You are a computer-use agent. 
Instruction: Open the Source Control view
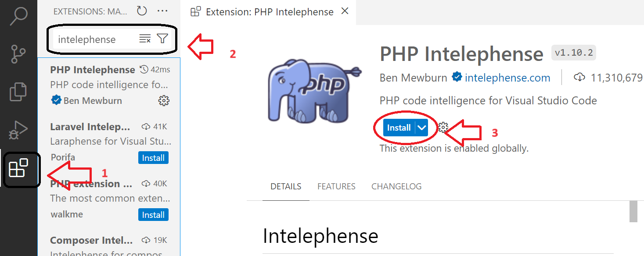(x=18, y=54)
